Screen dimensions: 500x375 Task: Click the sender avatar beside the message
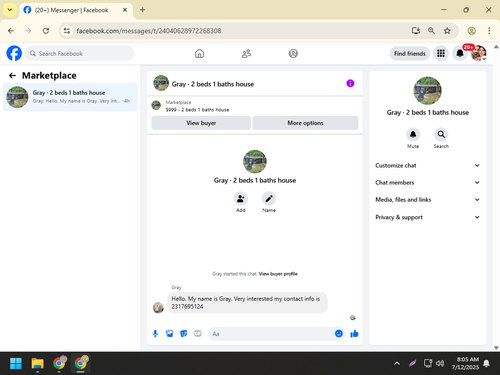click(158, 307)
